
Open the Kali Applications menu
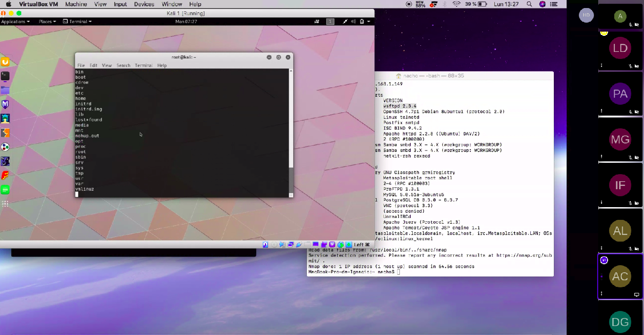point(15,22)
